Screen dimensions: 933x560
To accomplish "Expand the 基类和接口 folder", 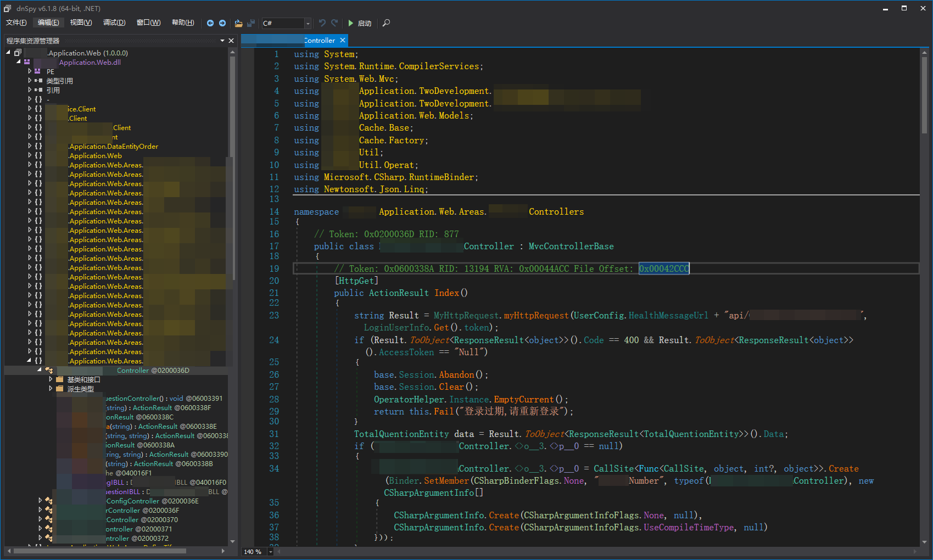I will [x=51, y=379].
